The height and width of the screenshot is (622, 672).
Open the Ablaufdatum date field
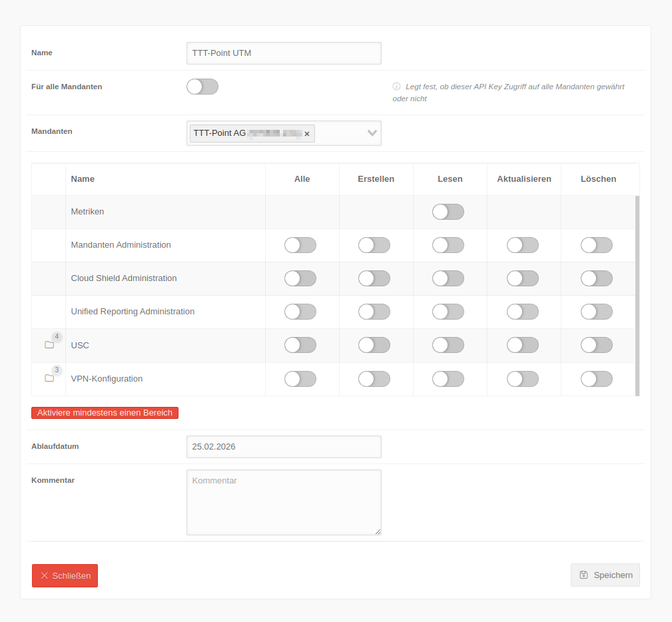284,447
